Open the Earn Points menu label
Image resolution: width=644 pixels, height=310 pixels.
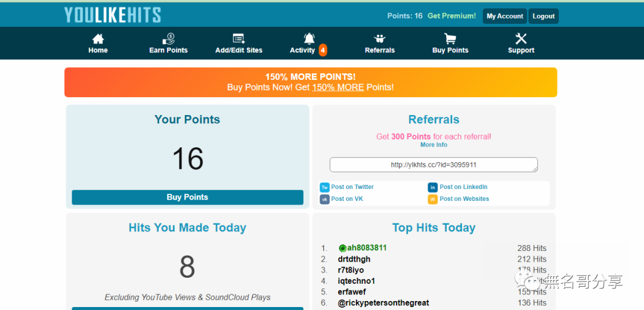point(168,50)
